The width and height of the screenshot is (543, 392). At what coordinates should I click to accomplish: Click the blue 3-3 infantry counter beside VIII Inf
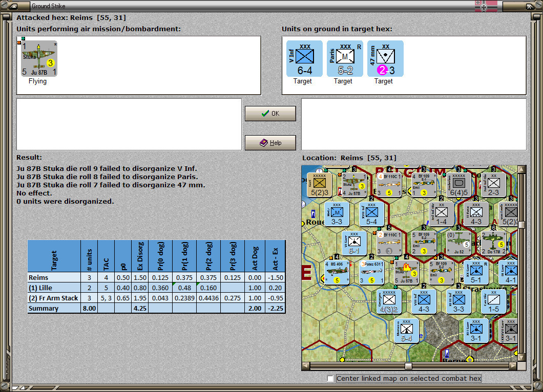pyautogui.click(x=458, y=301)
